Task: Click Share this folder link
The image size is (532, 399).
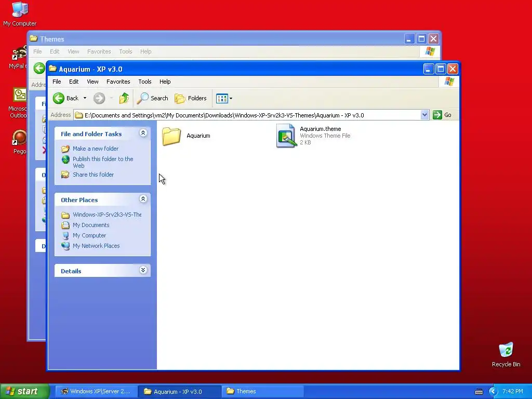Action: pyautogui.click(x=94, y=175)
